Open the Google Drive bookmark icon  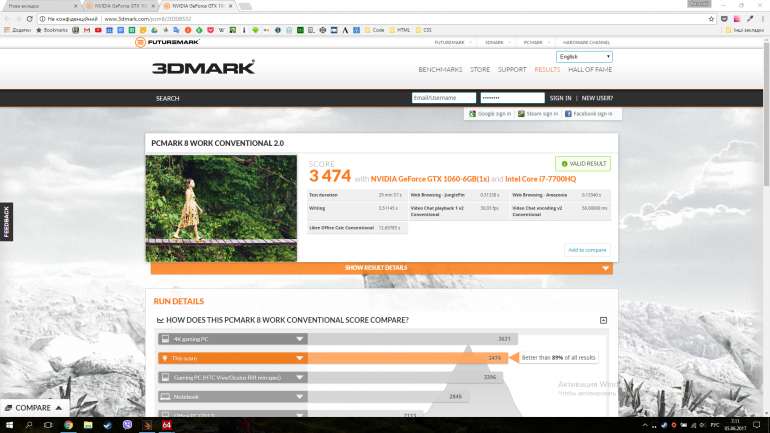[154, 30]
